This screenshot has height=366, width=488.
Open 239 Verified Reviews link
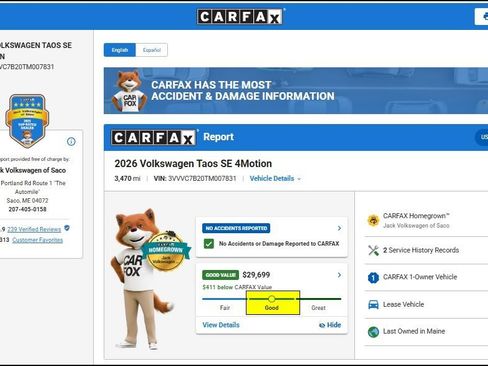(x=34, y=229)
